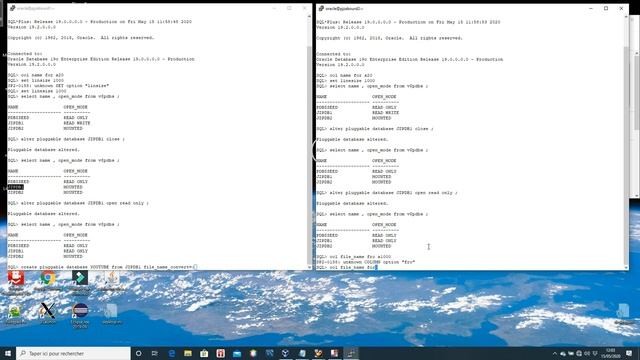Viewport: 640px width, 360px height.
Task: Click the right terminal's vertical scrollbar
Action: (627, 142)
